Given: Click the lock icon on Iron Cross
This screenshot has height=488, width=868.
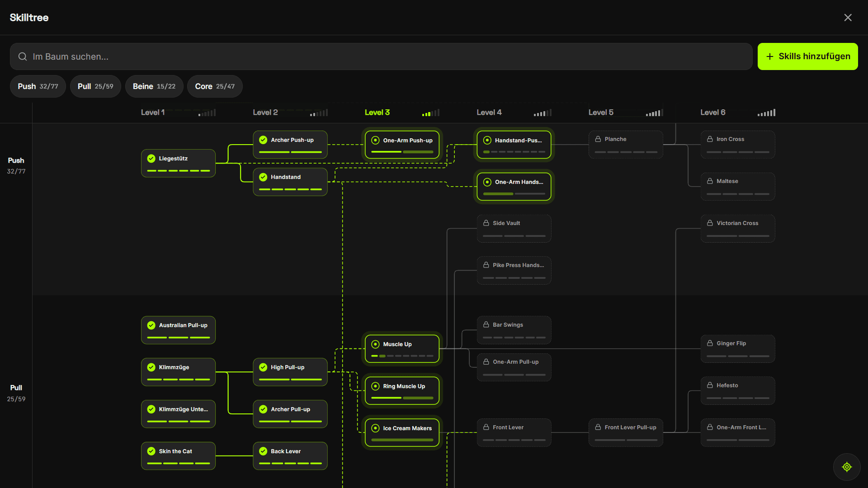Looking at the screenshot, I should point(710,139).
